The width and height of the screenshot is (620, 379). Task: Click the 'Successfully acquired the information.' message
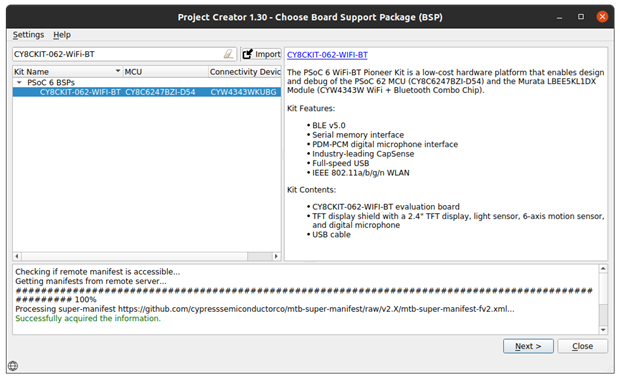pos(88,318)
